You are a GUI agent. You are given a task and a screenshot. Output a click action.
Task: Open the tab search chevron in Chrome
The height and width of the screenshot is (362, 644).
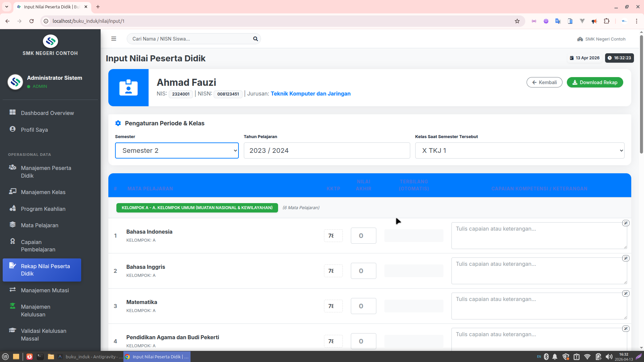tap(6, 7)
